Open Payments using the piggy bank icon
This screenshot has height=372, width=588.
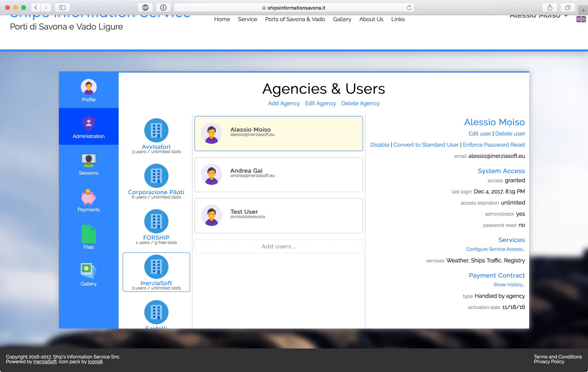click(88, 200)
